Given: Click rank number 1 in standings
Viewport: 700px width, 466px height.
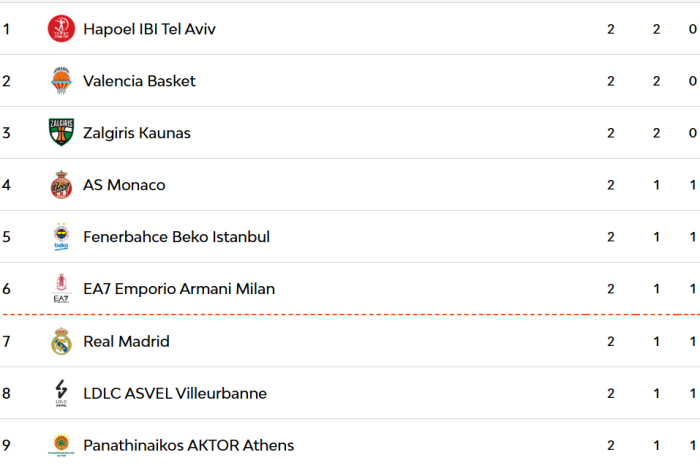Looking at the screenshot, I should 6,29.
